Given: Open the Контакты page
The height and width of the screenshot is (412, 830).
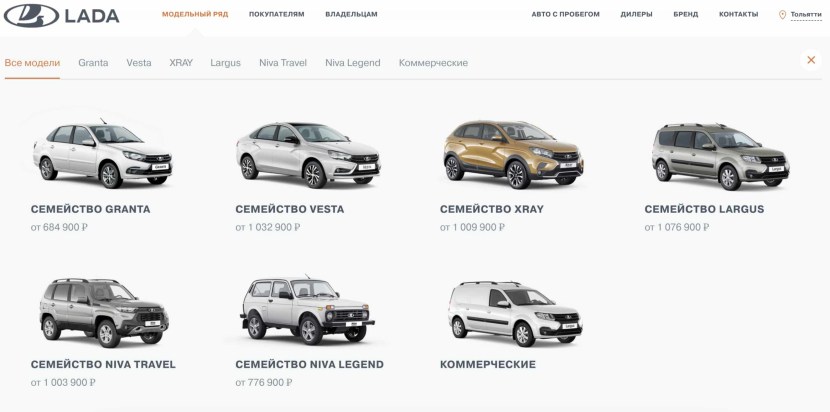Looking at the screenshot, I should tap(738, 14).
